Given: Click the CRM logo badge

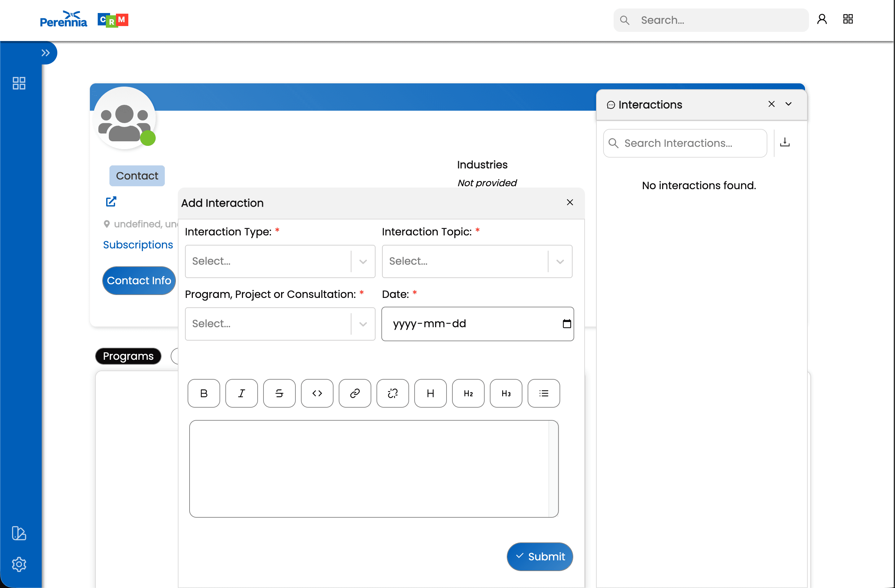Looking at the screenshot, I should pos(113,20).
